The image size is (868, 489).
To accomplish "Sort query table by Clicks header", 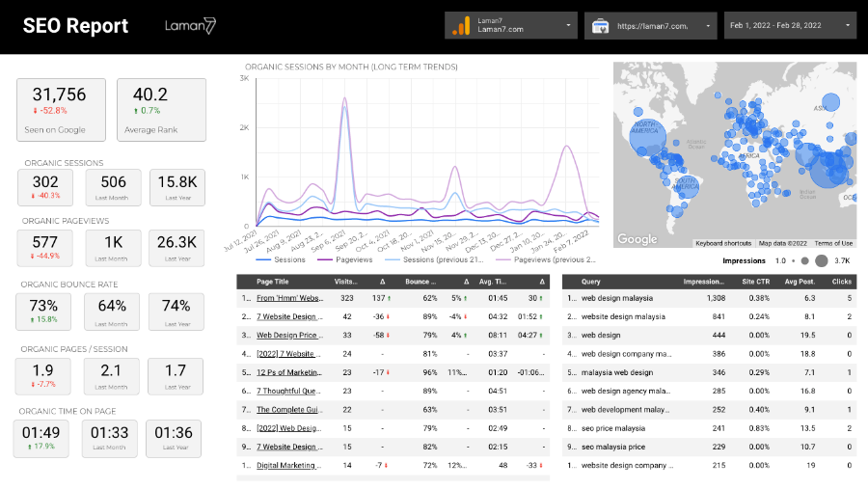I will (x=841, y=282).
